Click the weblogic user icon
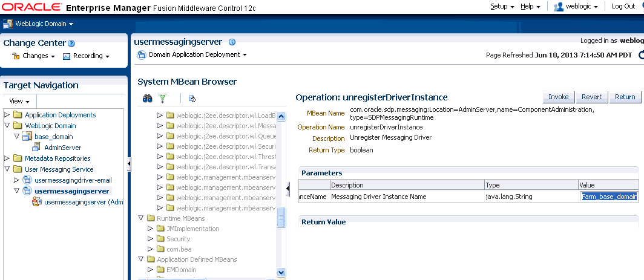 click(x=558, y=6)
